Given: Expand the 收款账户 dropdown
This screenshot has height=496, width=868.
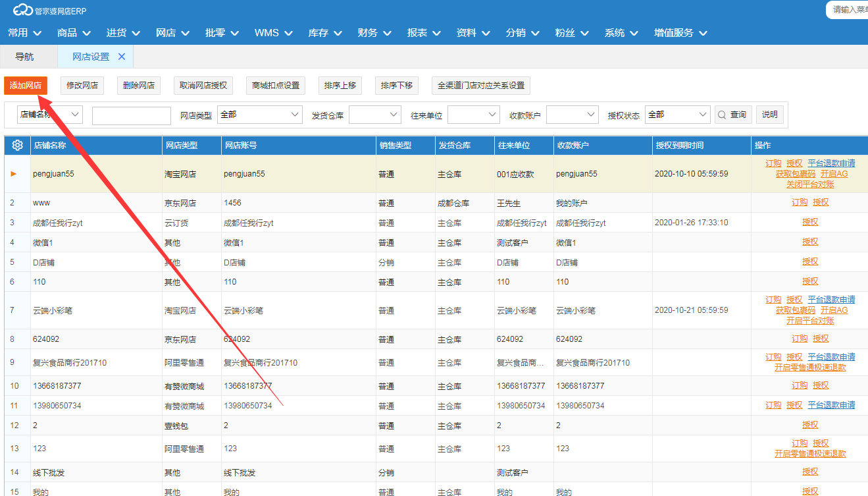Looking at the screenshot, I should [573, 115].
